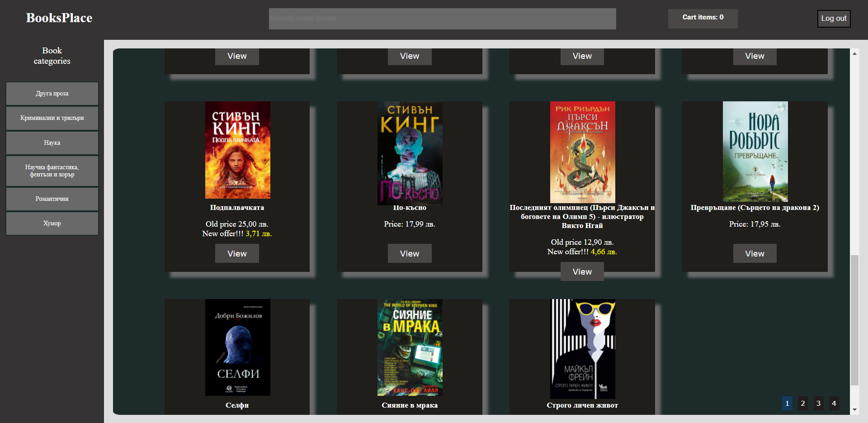Go to page 4
The height and width of the screenshot is (423, 868).
coord(834,403)
